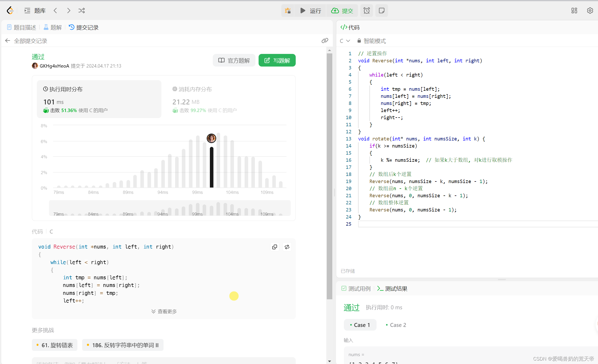Click line 16 'k %= numsSize;' code
598x364 pixels.
coord(400,160)
